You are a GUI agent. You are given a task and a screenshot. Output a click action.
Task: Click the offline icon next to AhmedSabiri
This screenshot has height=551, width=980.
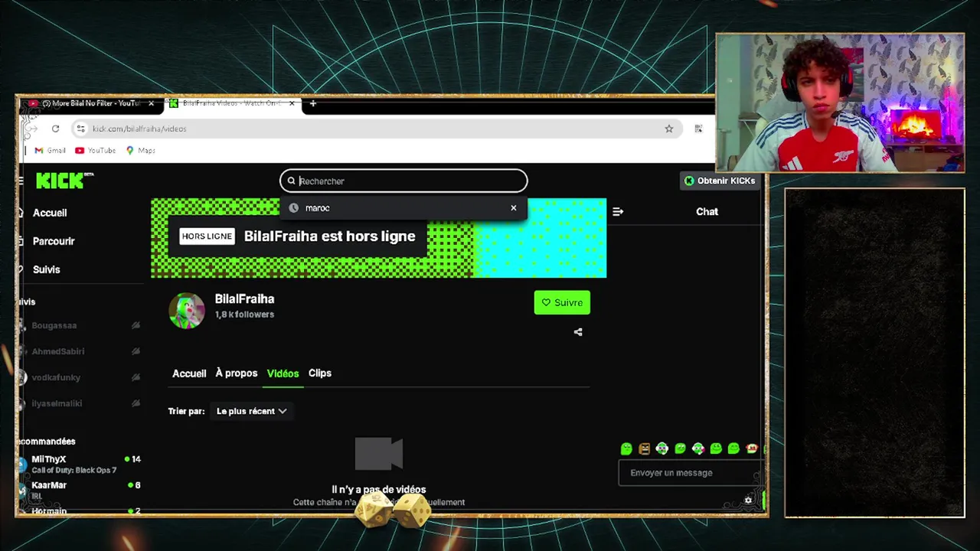pos(136,351)
